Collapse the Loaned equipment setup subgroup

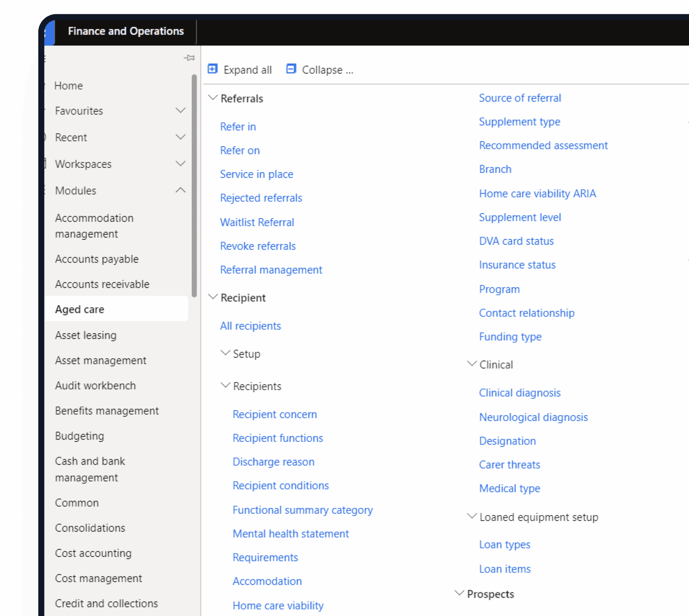(472, 516)
